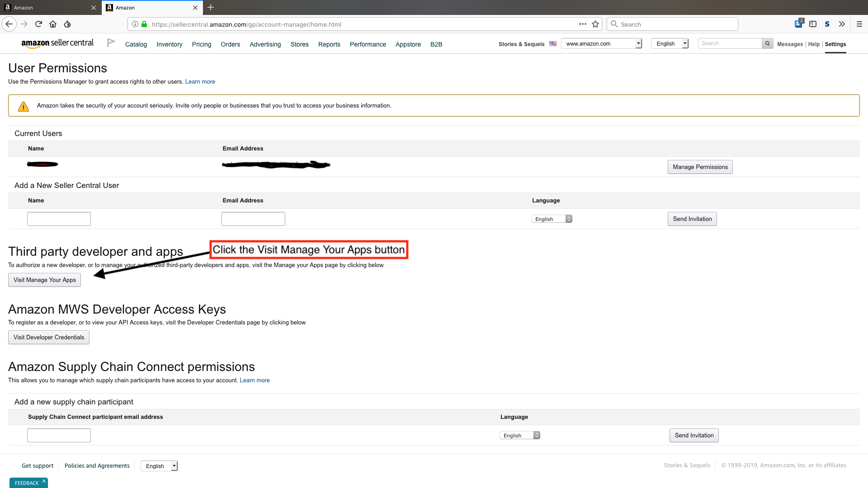Close the feedback tab X
The width and height of the screenshot is (868, 488).
pyautogui.click(x=44, y=481)
